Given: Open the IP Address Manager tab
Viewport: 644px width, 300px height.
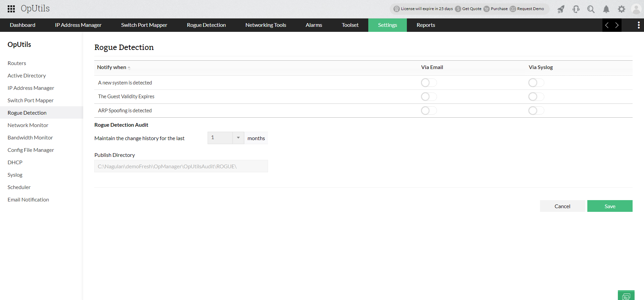Looking at the screenshot, I should tap(78, 25).
